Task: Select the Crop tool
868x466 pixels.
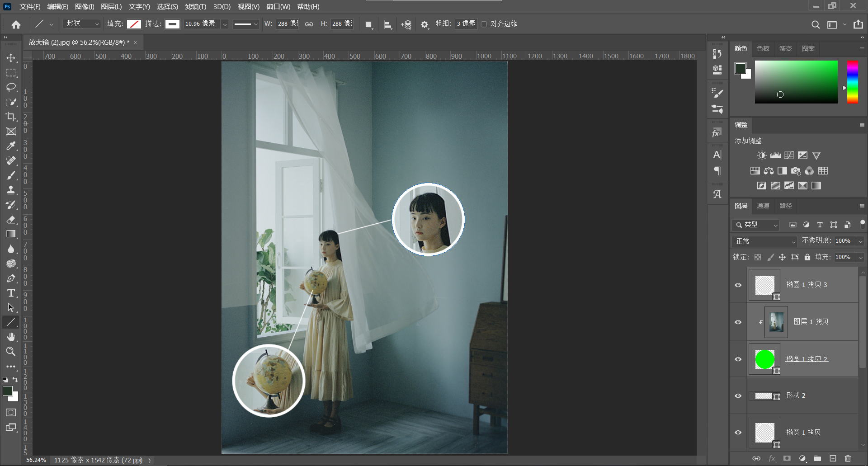Action: 11,117
